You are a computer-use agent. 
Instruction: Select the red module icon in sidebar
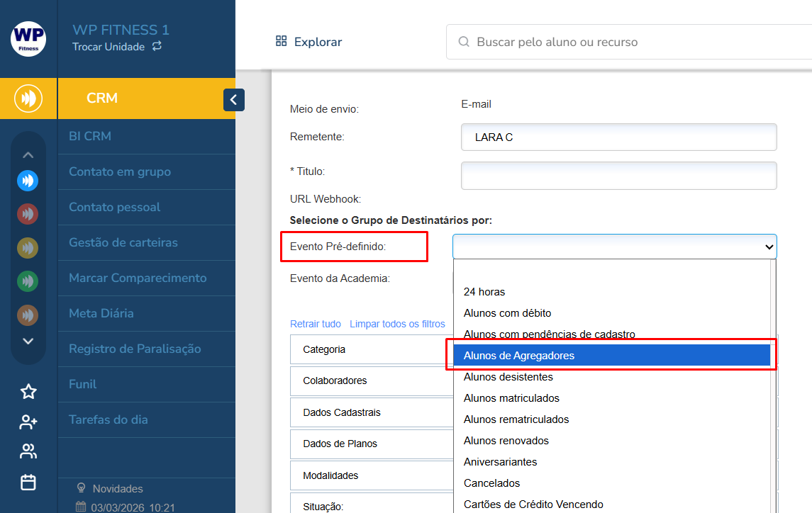point(28,213)
